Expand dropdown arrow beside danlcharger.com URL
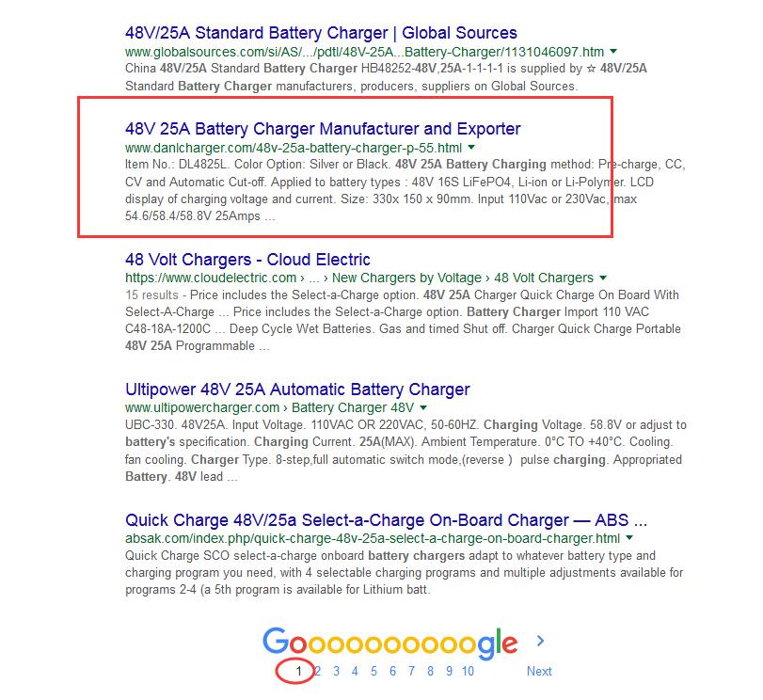 [x=471, y=147]
